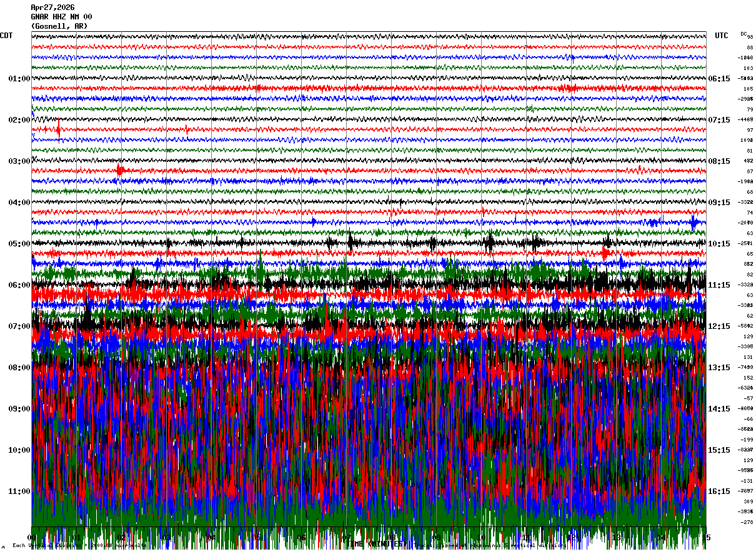
Task: Select the 11:00 CDT time marker
Action: point(19,491)
